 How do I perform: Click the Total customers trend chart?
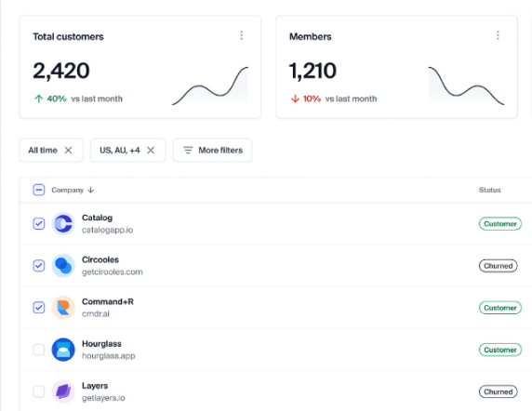(210, 86)
